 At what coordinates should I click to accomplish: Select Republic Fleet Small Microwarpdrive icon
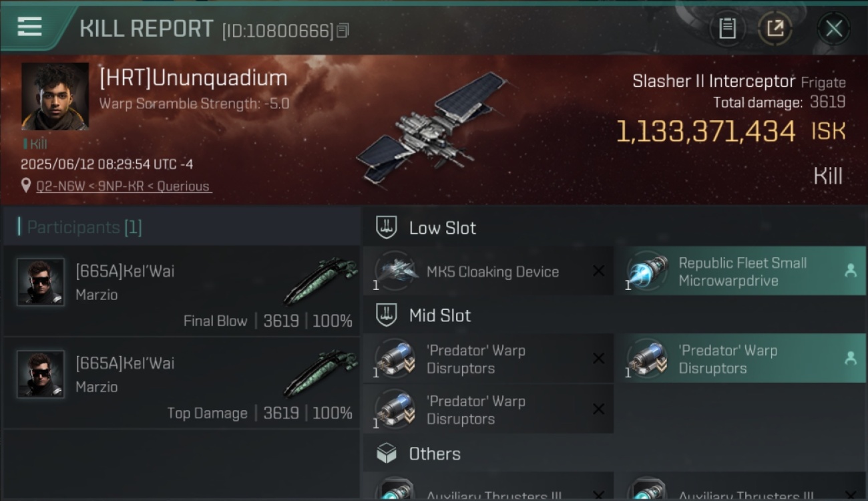[648, 271]
